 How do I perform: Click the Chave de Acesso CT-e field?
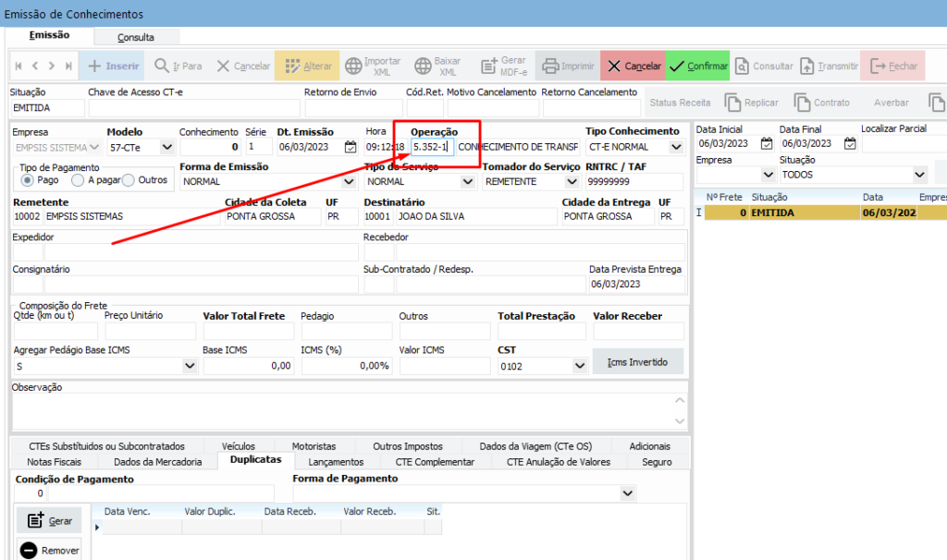[x=194, y=109]
